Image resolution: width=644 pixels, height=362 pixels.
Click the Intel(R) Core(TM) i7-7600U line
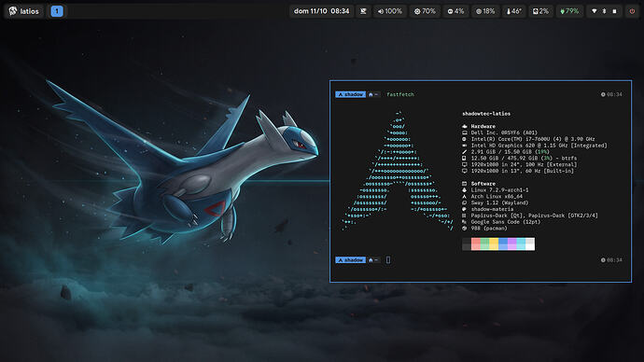click(533, 139)
